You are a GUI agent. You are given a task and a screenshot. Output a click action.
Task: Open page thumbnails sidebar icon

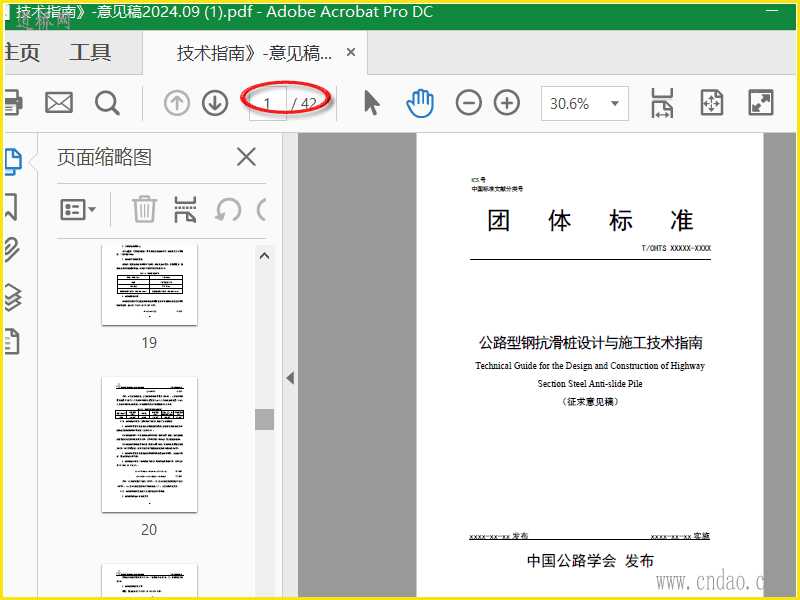[13, 162]
